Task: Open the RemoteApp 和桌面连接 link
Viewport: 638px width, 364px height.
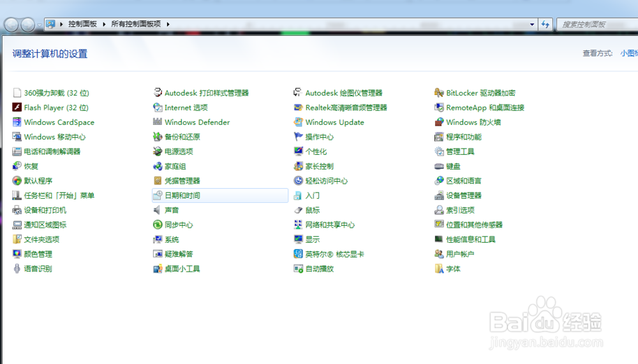Action: point(485,108)
